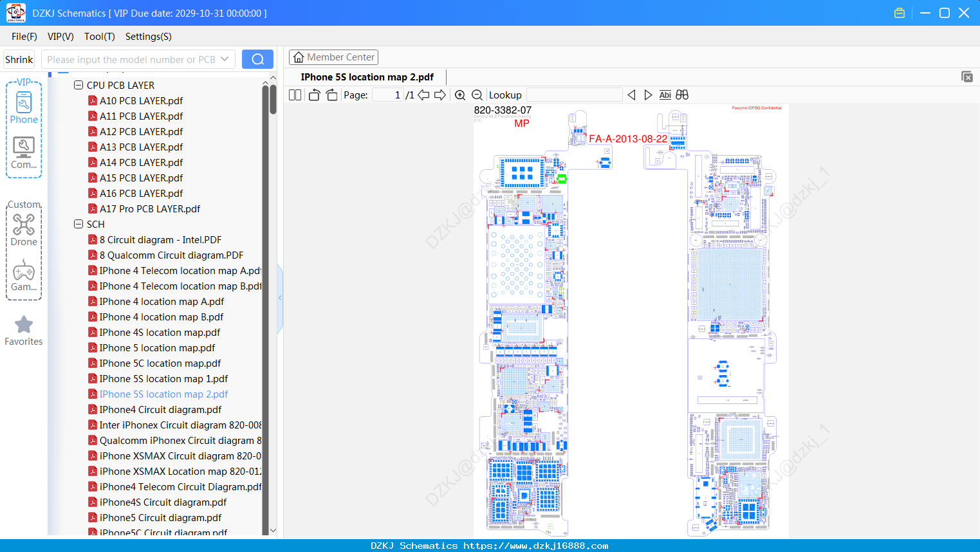Open 8 Circuit diagram - Intel.PDF
The width and height of the screenshot is (980, 552).
[x=160, y=239]
